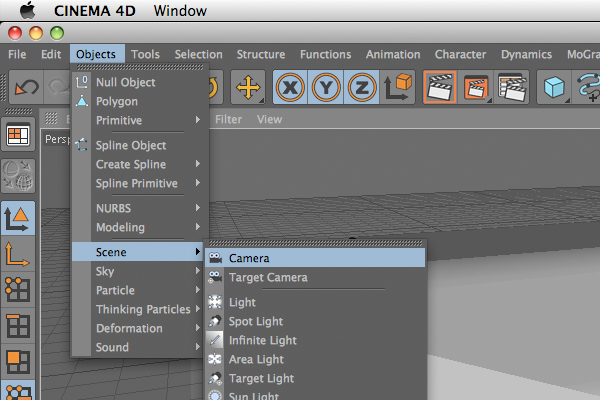Add a Spot Light

click(315, 322)
